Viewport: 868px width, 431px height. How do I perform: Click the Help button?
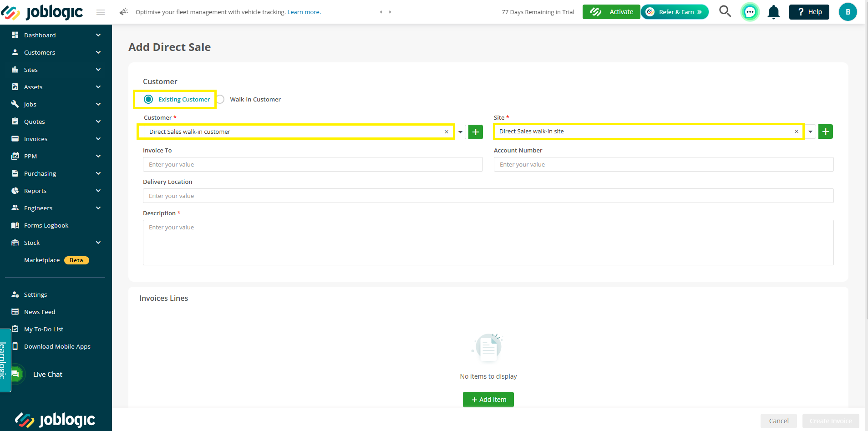click(x=809, y=12)
